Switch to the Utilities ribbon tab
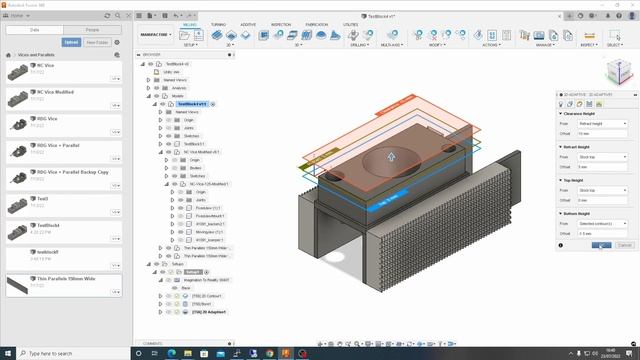Screen dimensions: 640x360 tap(351, 25)
